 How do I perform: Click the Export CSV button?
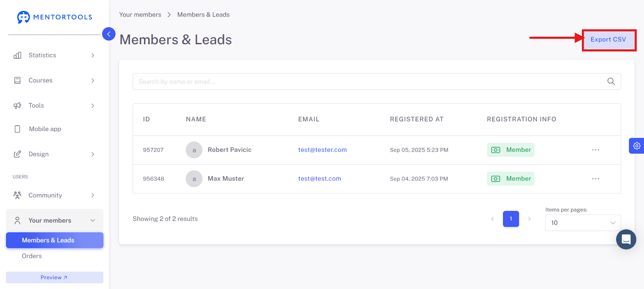609,39
